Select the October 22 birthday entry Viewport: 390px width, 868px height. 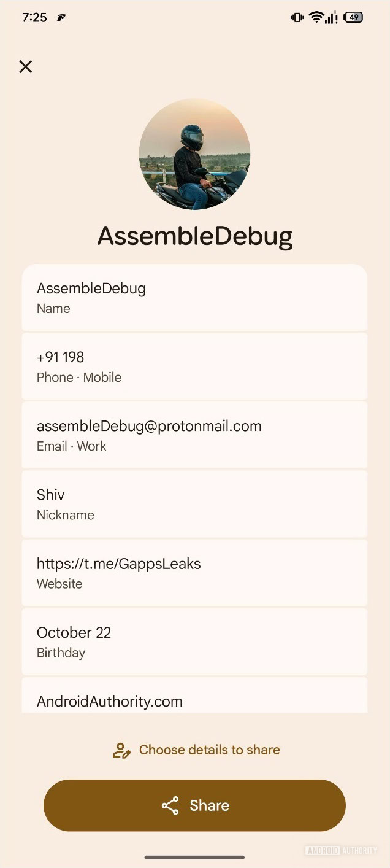point(194,641)
